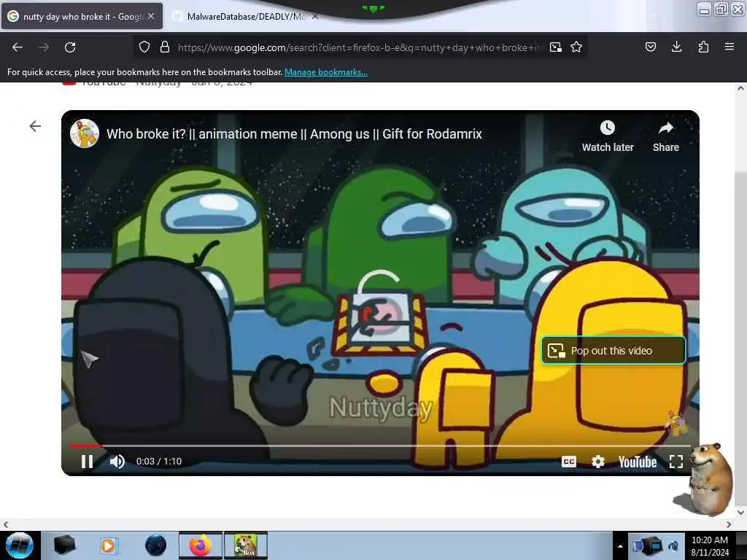This screenshot has height=560, width=747.
Task: Open Firefox downloads panel
Action: (x=676, y=47)
